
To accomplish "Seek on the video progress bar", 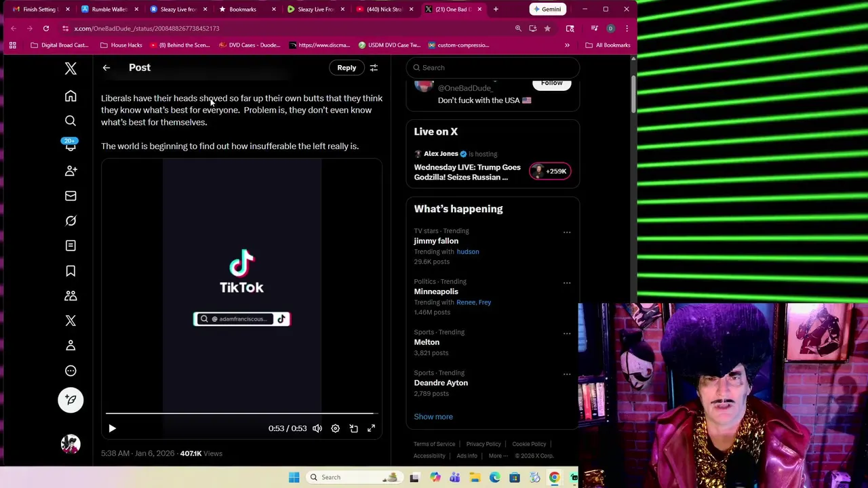I will coord(241,413).
